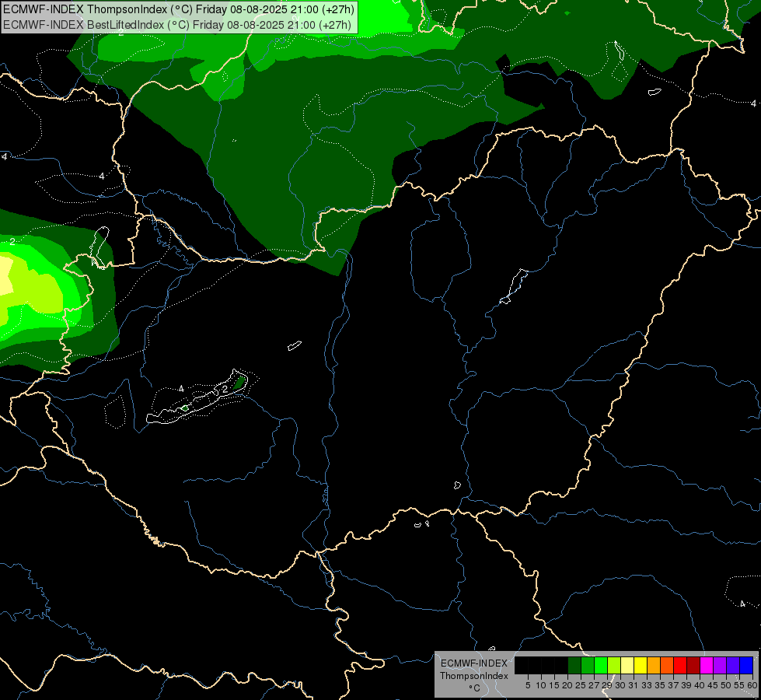Click the legend tick label 31
Image resolution: width=761 pixels, height=700 pixels.
point(633,685)
